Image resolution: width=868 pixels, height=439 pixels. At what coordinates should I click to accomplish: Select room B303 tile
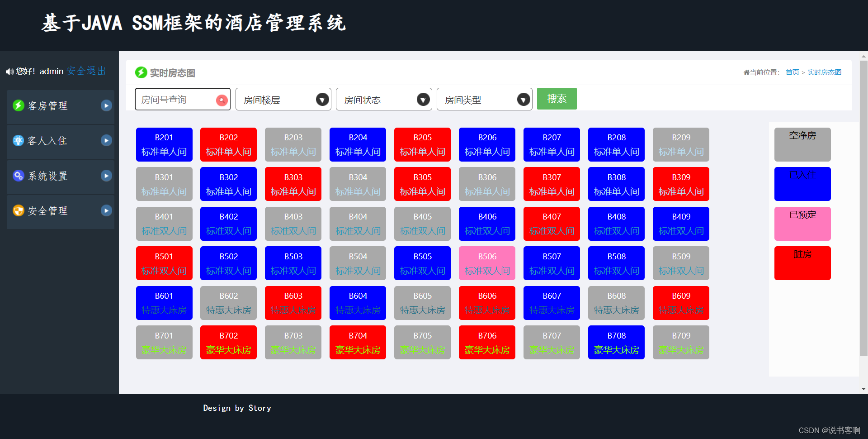[293, 184]
